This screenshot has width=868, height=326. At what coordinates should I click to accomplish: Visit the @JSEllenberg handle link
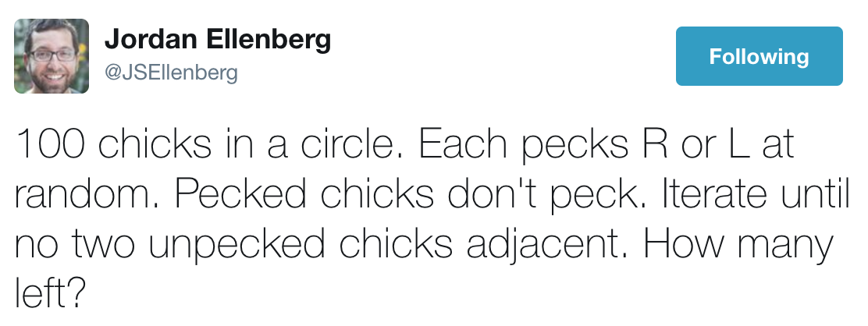(x=170, y=74)
